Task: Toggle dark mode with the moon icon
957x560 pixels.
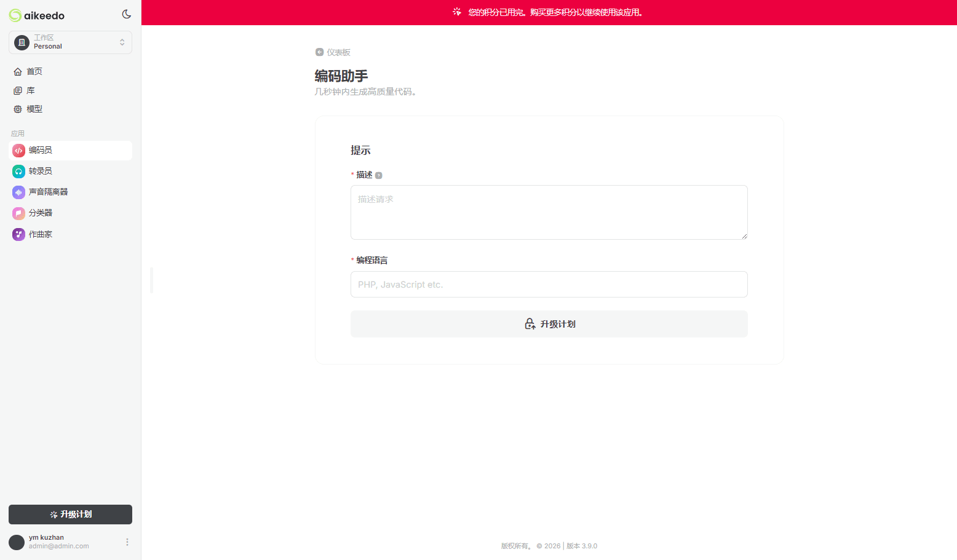Action: 126,14
